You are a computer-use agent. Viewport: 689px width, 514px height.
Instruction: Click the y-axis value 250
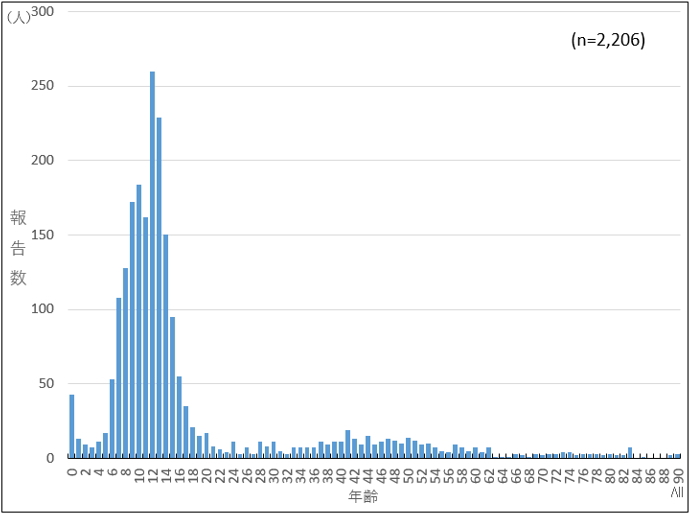point(43,86)
